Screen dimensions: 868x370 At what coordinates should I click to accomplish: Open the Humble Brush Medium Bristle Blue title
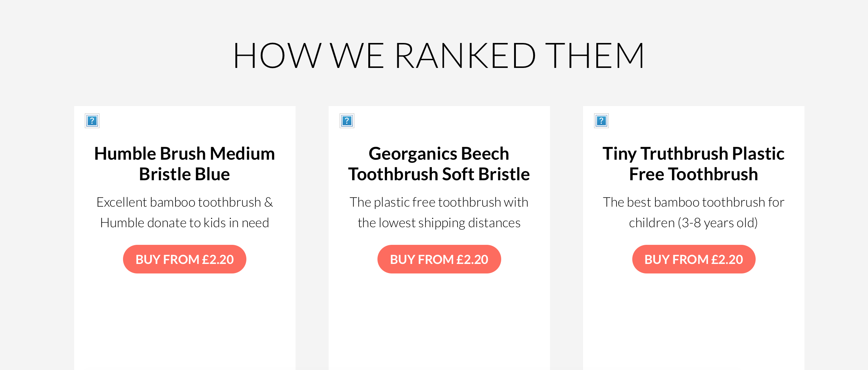click(x=184, y=163)
